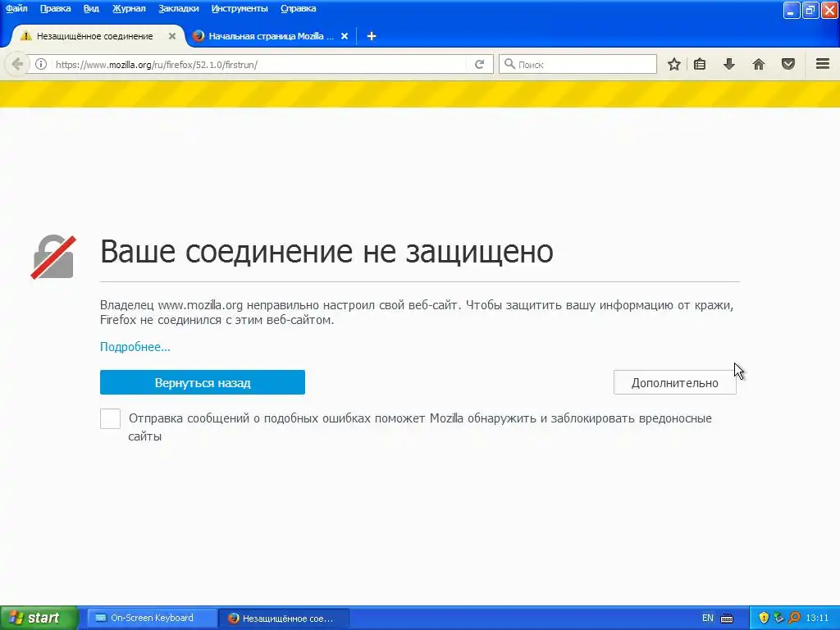This screenshot has width=840, height=630.
Task: Click the Поиск search field
Action: (x=577, y=64)
